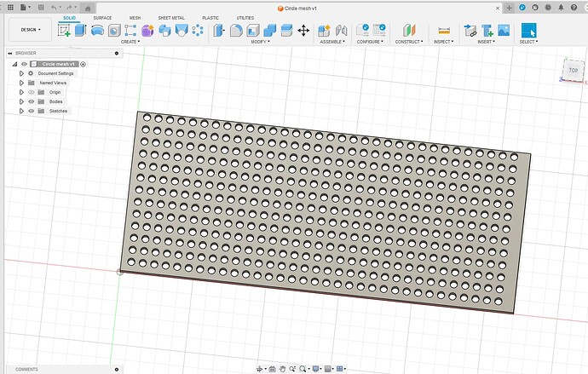Select the Offset Face tool
This screenshot has width=588, height=374.
(x=286, y=31)
